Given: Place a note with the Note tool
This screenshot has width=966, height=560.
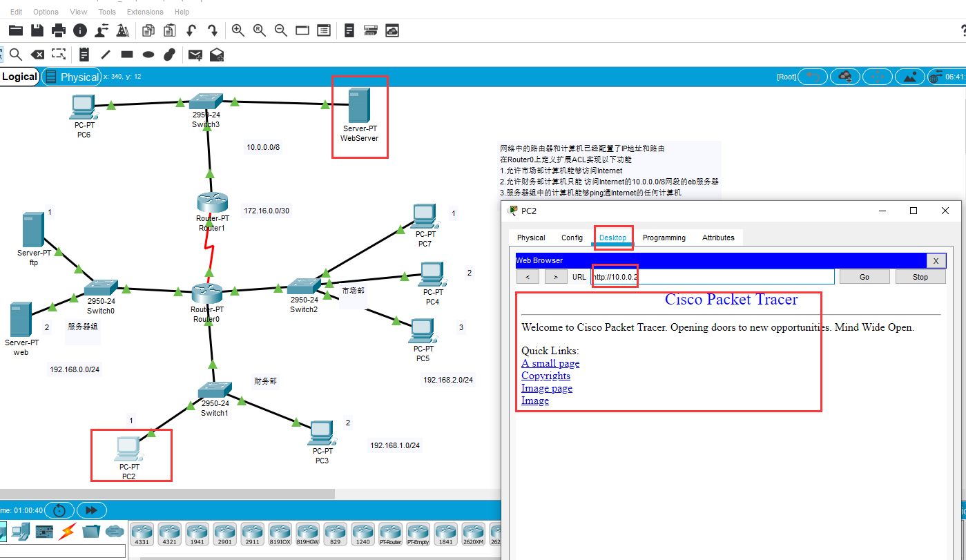Looking at the screenshot, I should point(84,54).
